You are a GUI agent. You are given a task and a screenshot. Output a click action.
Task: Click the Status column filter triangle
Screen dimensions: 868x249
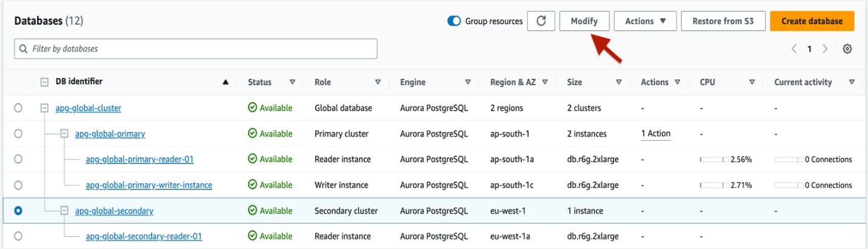[292, 82]
